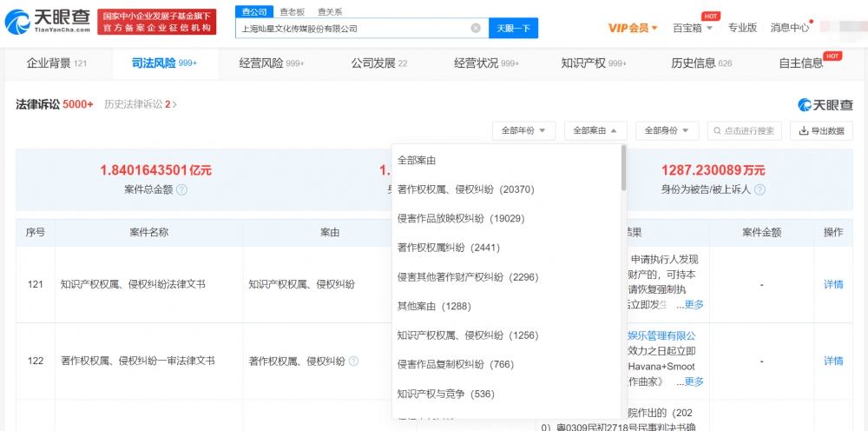Switch to the 查关系 search tab
This screenshot has width=868, height=431.
330,11
